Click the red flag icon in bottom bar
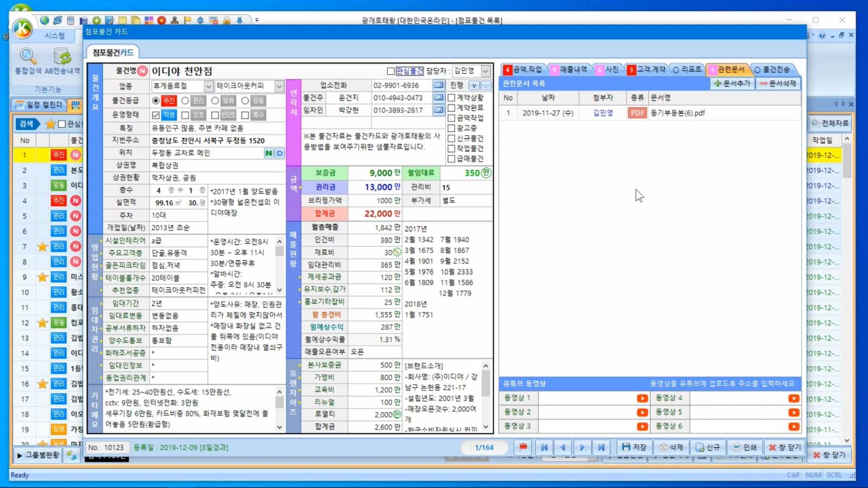Screen dimensions: 868x488 click(523, 447)
